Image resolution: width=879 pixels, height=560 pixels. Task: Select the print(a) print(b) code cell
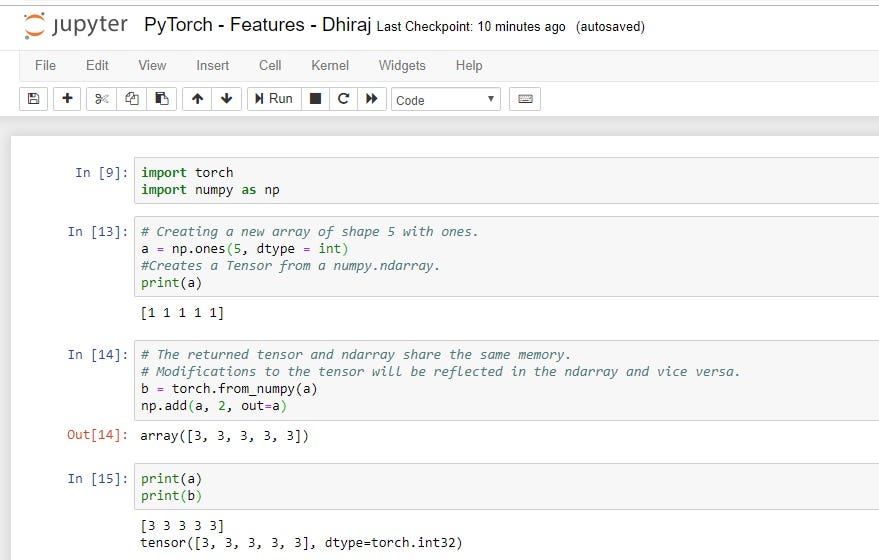[x=507, y=487]
